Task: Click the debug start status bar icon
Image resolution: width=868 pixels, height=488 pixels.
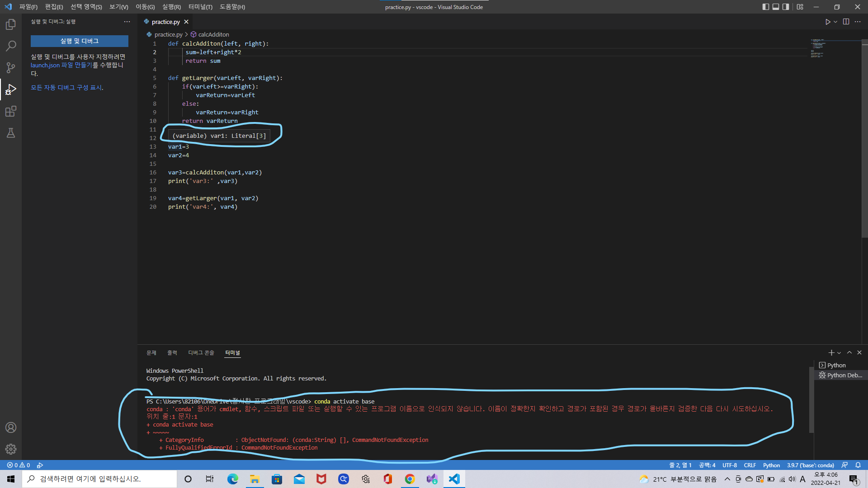Action: coord(40,465)
